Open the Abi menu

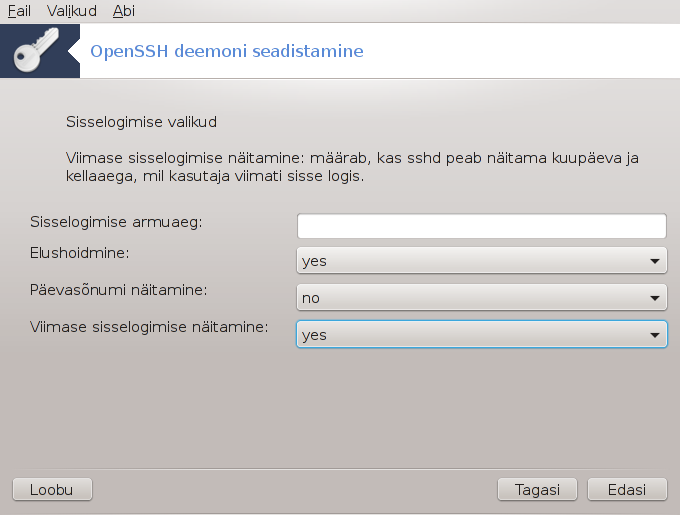pos(124,11)
